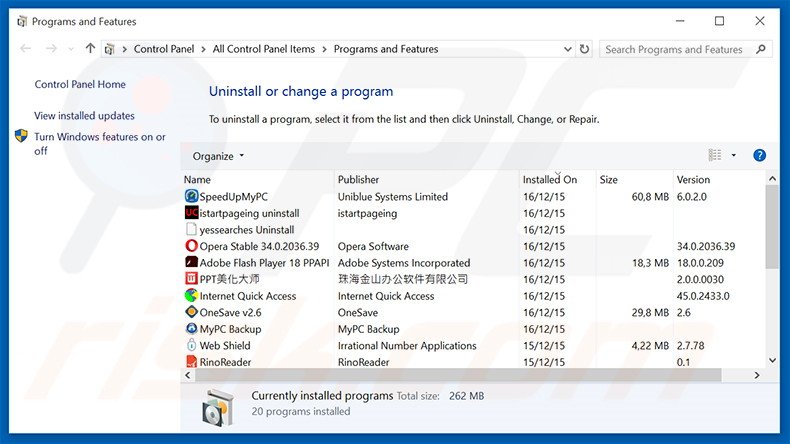The height and width of the screenshot is (444, 790).
Task: Navigate back with the left arrow
Action: coord(26,48)
